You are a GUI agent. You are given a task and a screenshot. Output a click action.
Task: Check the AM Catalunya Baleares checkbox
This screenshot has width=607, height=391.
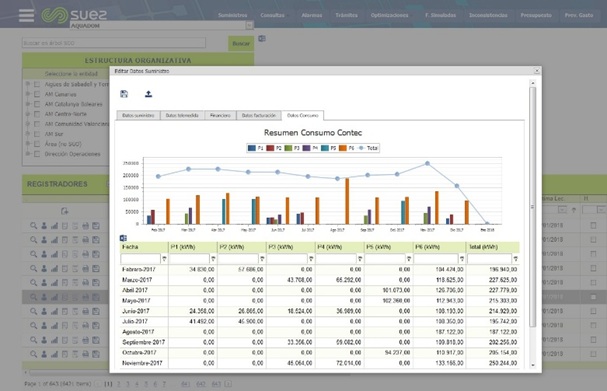pyautogui.click(x=37, y=104)
